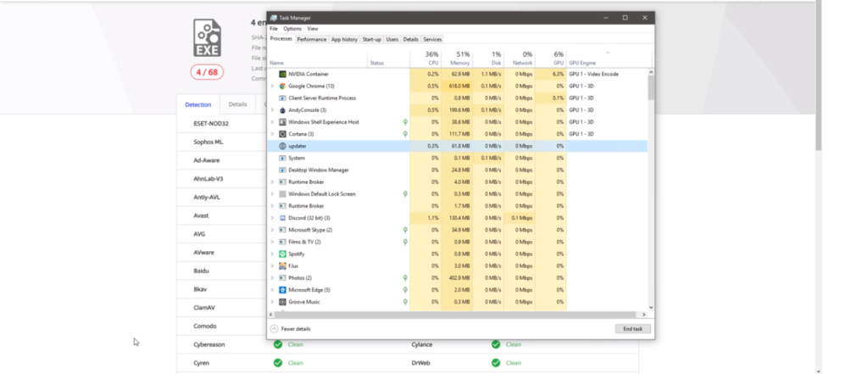Sort processes by the GPU column header

[551, 59]
